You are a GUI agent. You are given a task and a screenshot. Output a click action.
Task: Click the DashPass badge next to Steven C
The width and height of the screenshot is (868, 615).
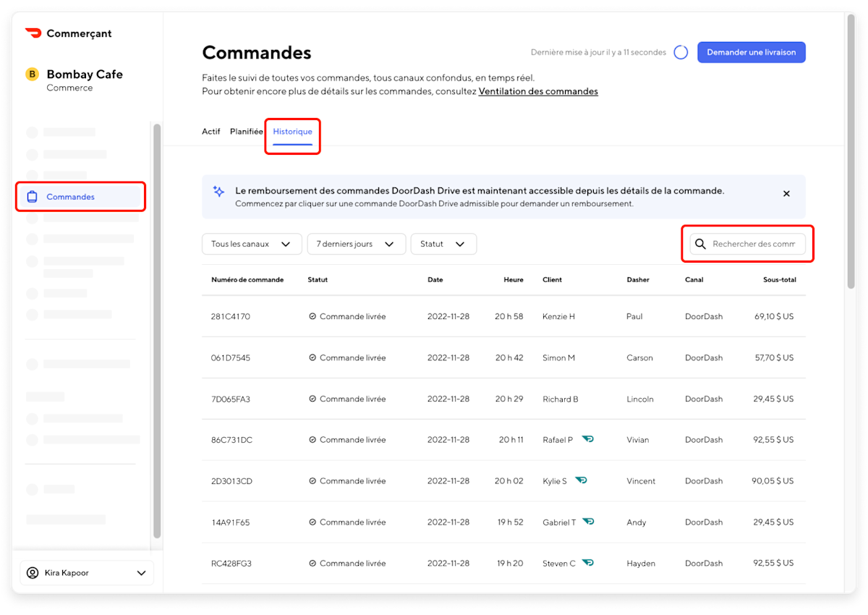588,563
